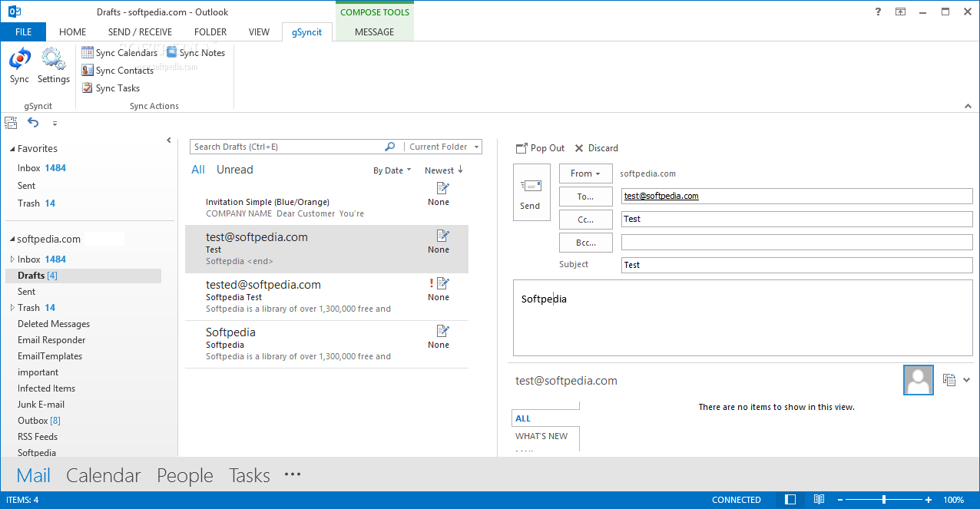The width and height of the screenshot is (980, 509).
Task: Open the MESSAGE compose tools tab
Action: 375,32
